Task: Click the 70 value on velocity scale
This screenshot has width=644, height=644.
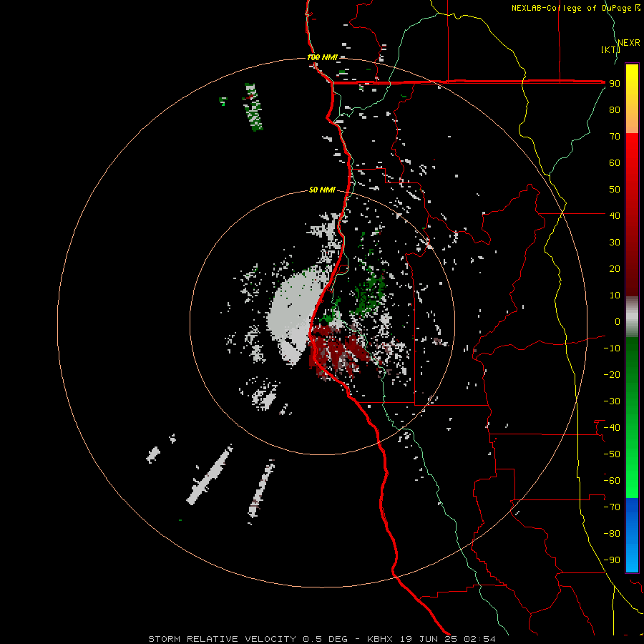Action: coord(615,137)
